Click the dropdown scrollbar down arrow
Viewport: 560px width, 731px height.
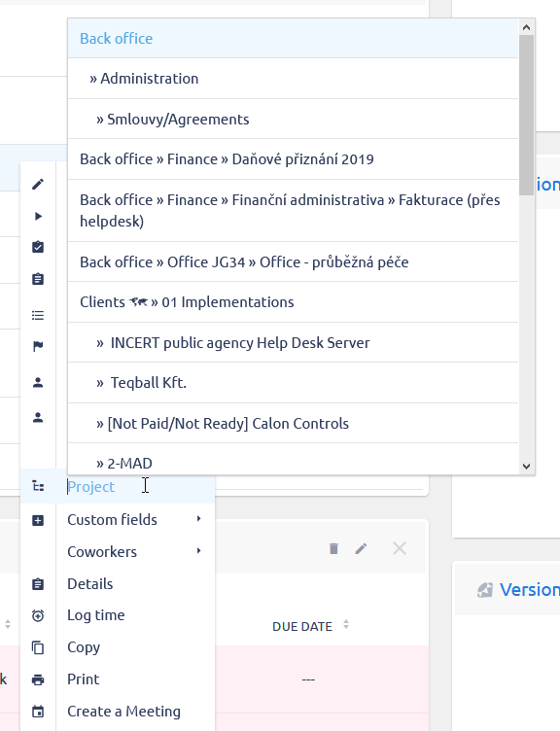[x=527, y=467]
